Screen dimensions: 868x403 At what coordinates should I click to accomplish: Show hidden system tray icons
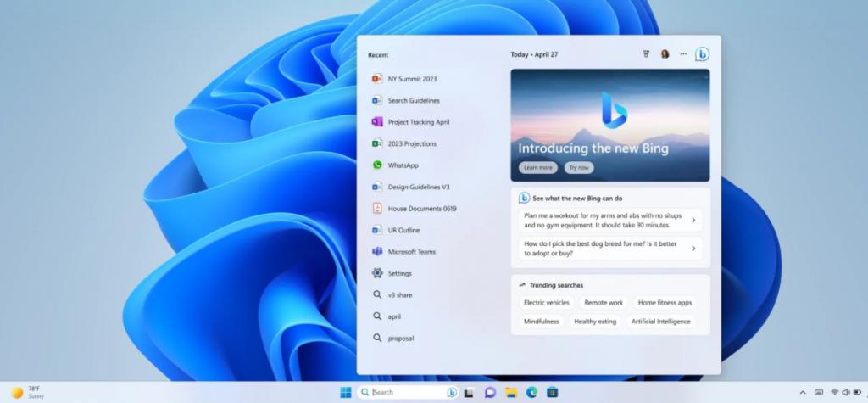[803, 393]
